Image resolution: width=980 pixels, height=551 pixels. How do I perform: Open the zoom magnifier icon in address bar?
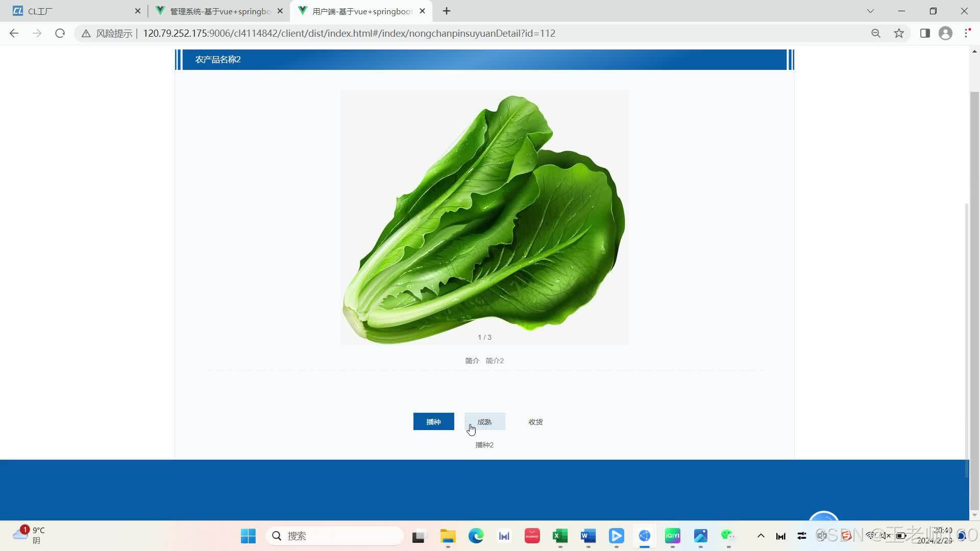coord(876,33)
